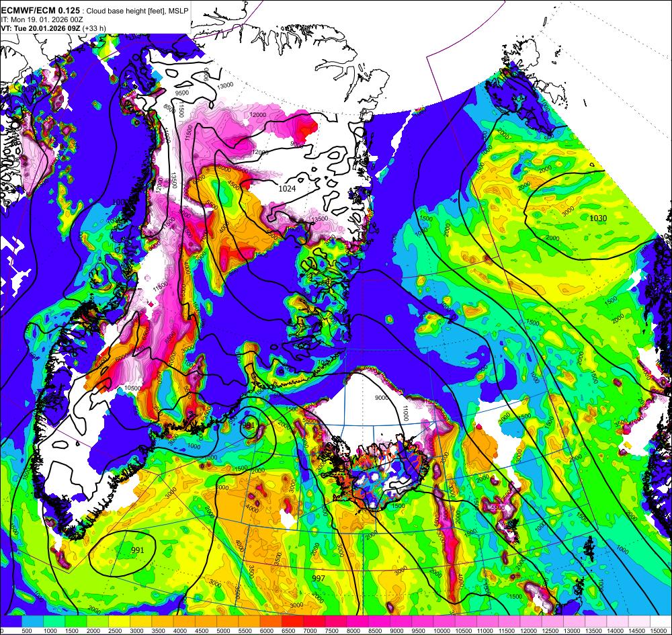Click the '500' tick label on the colour scale

coord(27,631)
